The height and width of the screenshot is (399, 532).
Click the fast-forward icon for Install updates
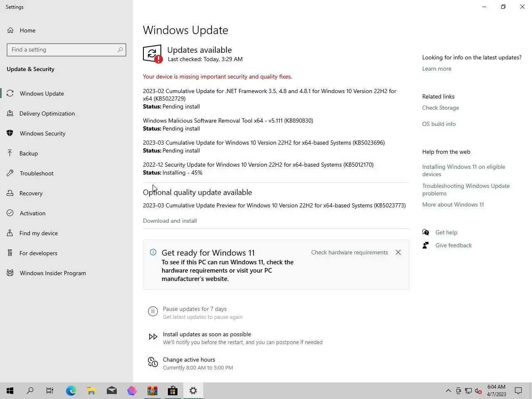point(153,337)
